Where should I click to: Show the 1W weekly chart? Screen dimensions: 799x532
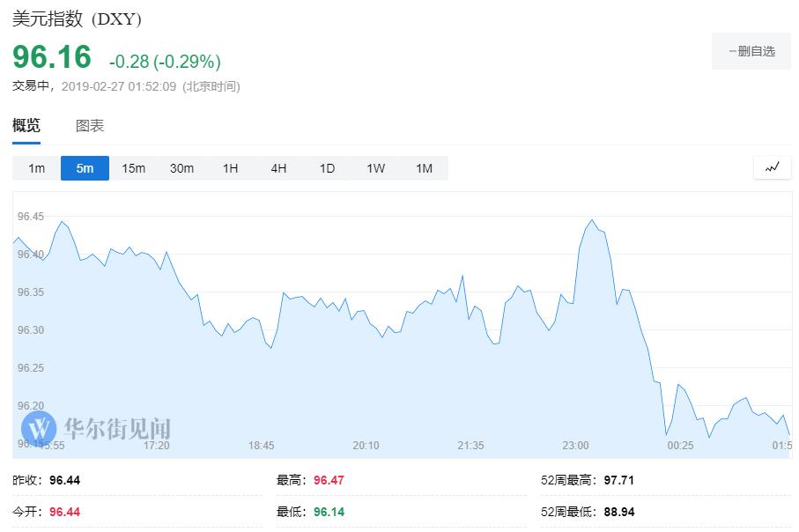click(375, 168)
